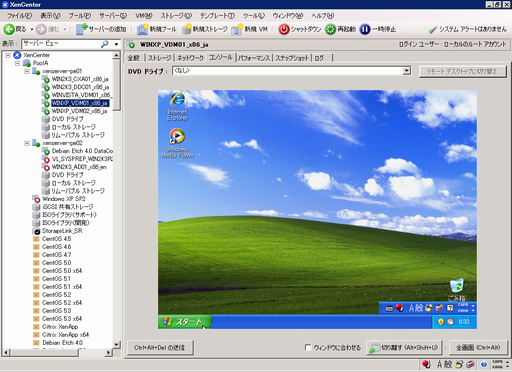Switch to the Network tab

coord(190,58)
